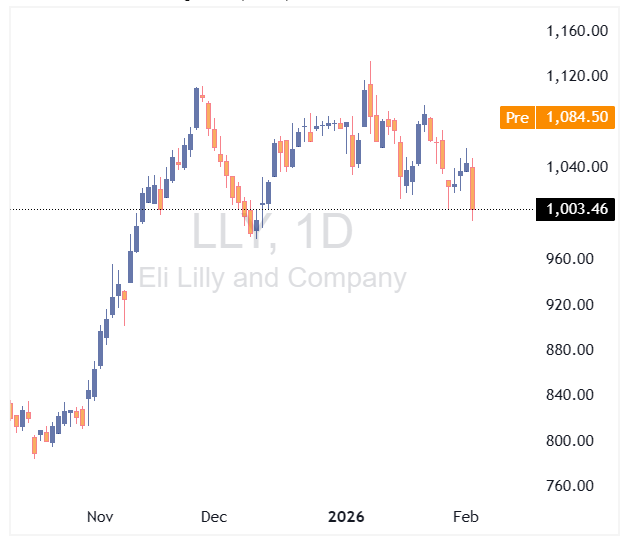Click the tallest-wick candle in early January
629x548 pixels.
(370, 100)
